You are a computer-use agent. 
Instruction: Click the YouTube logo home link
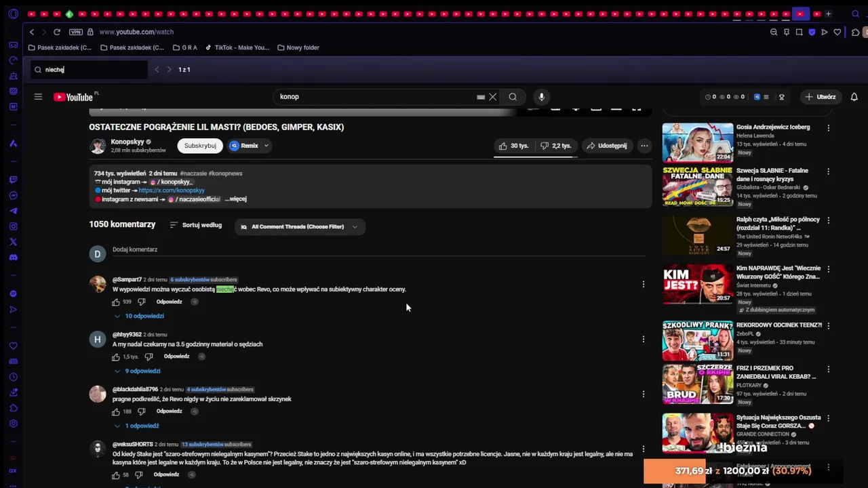[73, 97]
